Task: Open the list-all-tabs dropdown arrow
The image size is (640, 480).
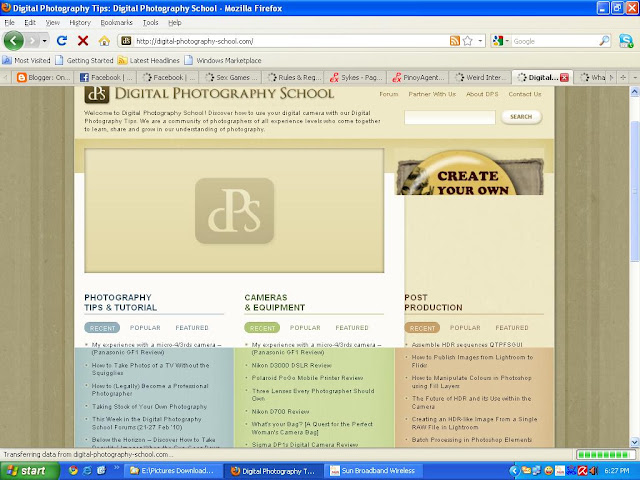Action: (x=635, y=77)
